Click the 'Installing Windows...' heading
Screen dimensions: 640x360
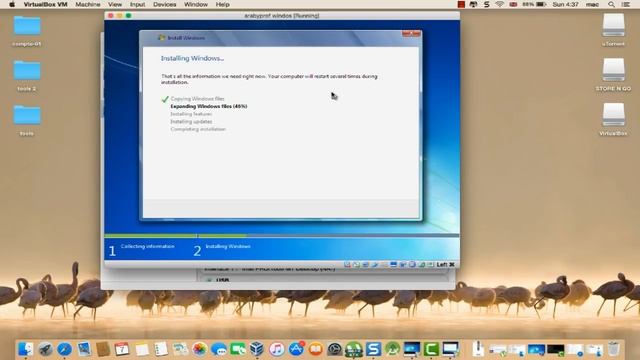click(192, 58)
